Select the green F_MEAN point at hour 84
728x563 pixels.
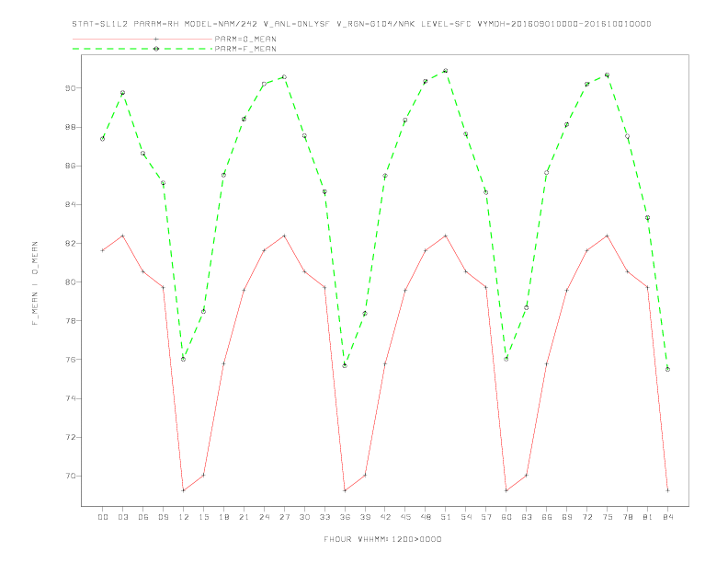667,369
